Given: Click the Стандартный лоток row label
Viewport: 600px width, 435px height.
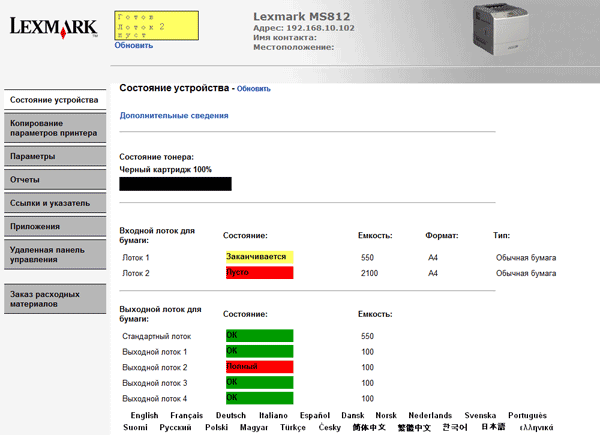Looking at the screenshot, I should tap(157, 337).
